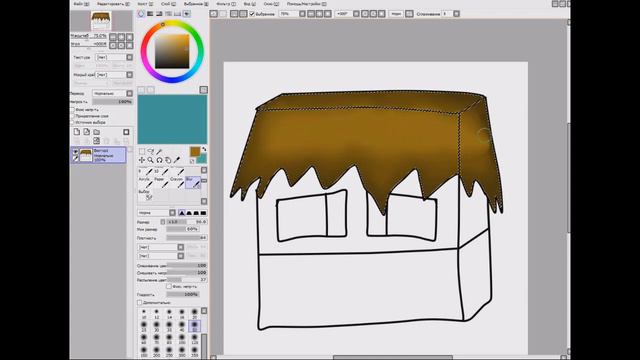Create a new normal layer

[x=77, y=132]
